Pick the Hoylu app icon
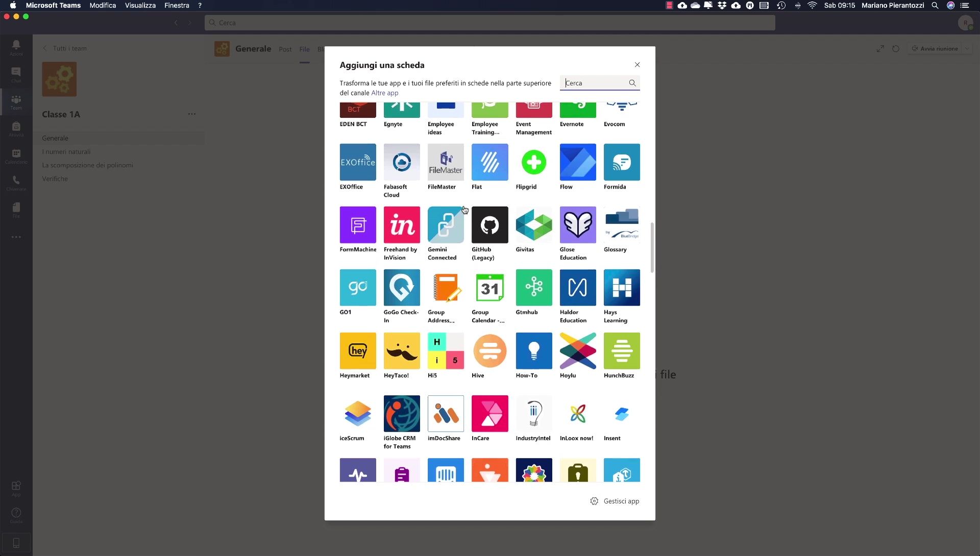The width and height of the screenshot is (980, 556). coord(578,351)
